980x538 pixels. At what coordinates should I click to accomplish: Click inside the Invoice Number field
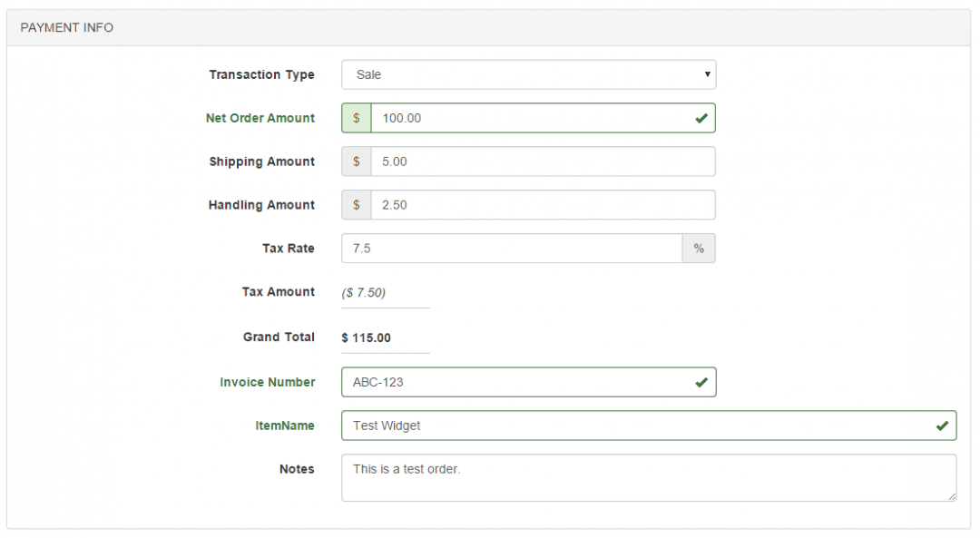click(x=499, y=382)
